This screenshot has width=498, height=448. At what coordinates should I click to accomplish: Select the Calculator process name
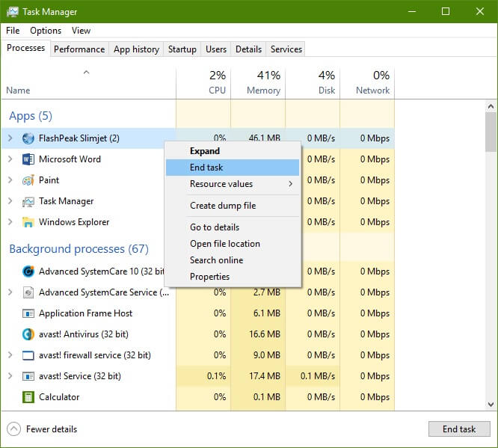coord(59,397)
